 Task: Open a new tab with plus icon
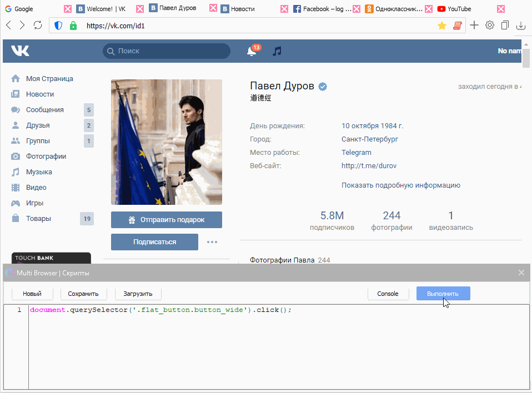tap(473, 25)
